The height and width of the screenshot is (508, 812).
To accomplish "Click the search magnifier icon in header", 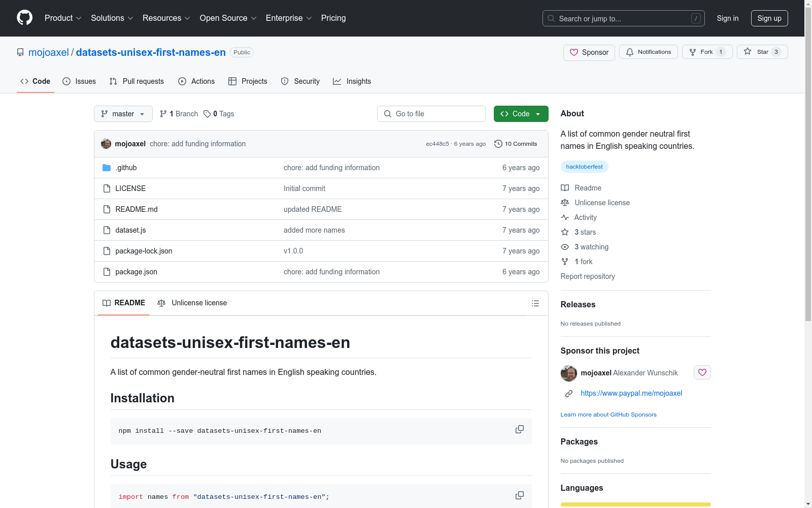I will click(551, 18).
